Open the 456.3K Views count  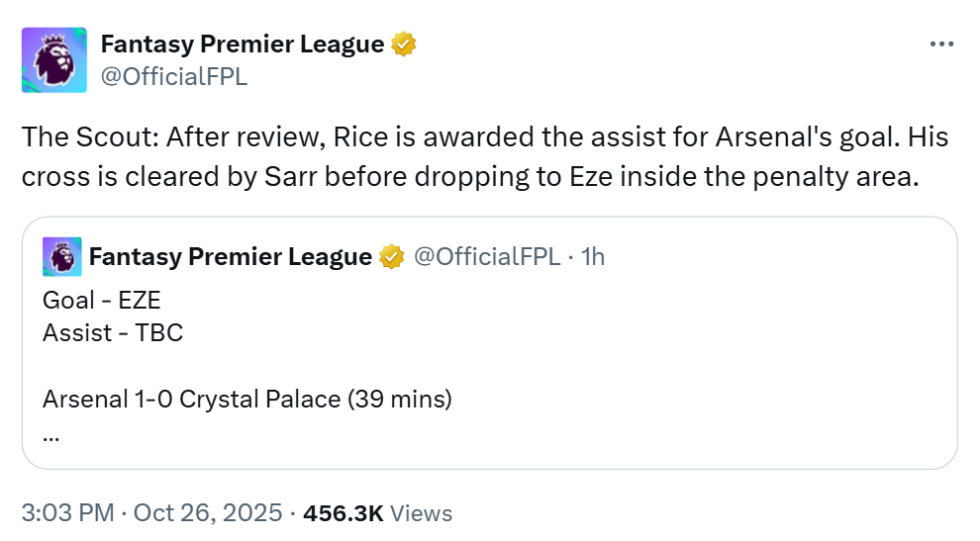click(343, 513)
